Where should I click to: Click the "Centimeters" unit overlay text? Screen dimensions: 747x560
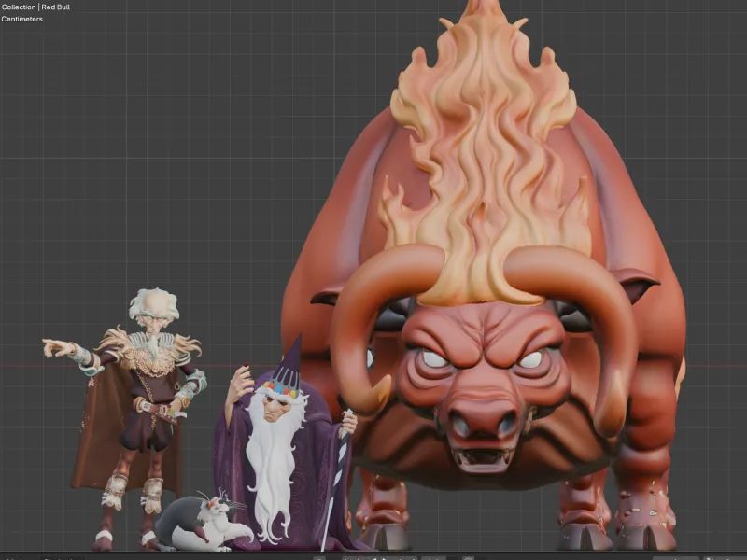[21, 19]
